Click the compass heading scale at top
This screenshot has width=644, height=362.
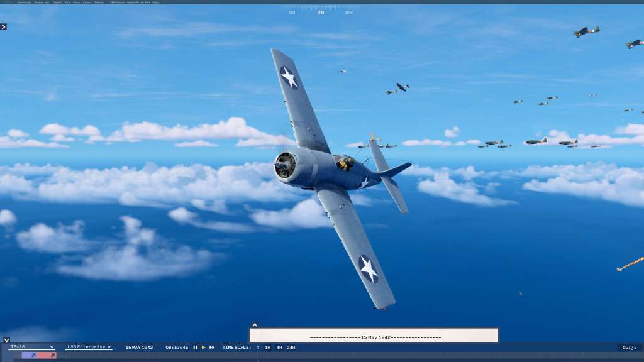[x=321, y=11]
